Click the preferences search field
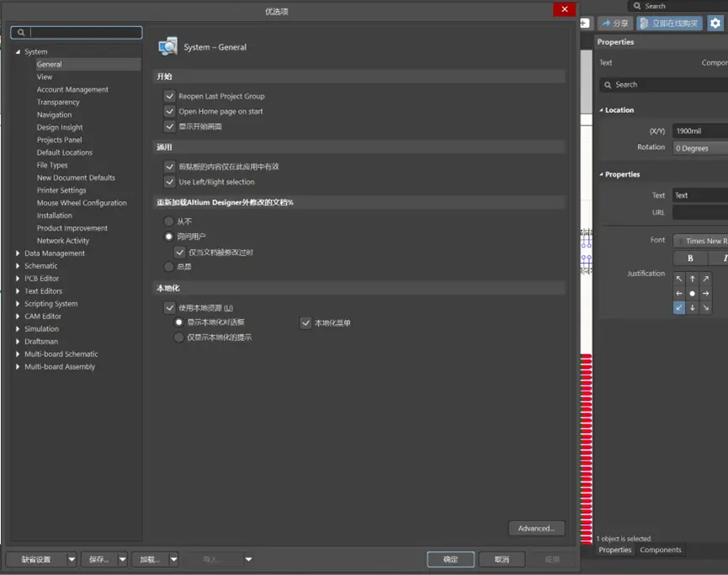 (x=77, y=33)
